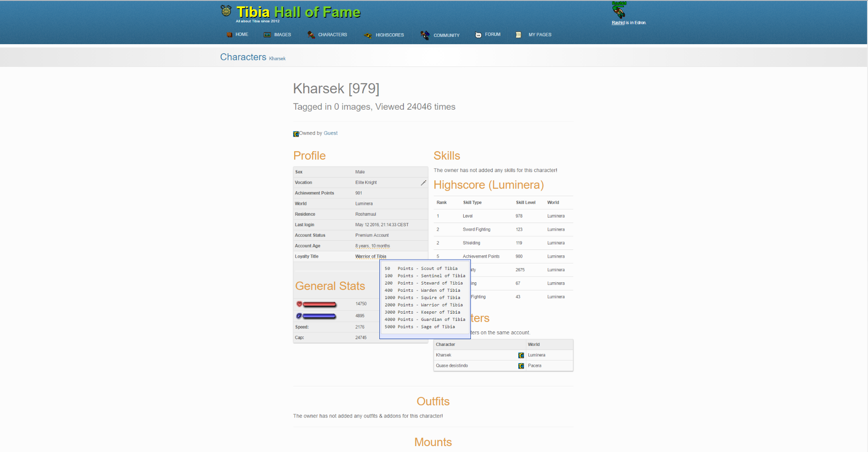Click the Tibia icon beside Owned by
The width and height of the screenshot is (868, 452).
pos(296,134)
